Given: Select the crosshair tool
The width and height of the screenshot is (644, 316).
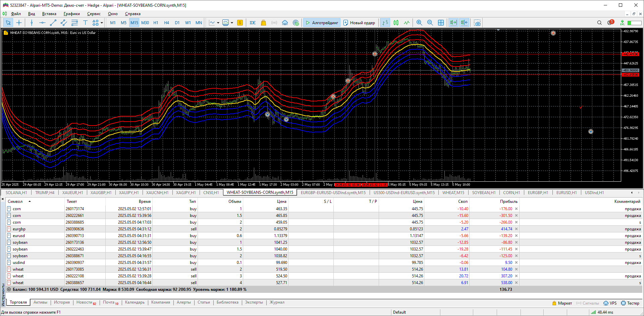Looking at the screenshot, I should pyautogui.click(x=19, y=23).
